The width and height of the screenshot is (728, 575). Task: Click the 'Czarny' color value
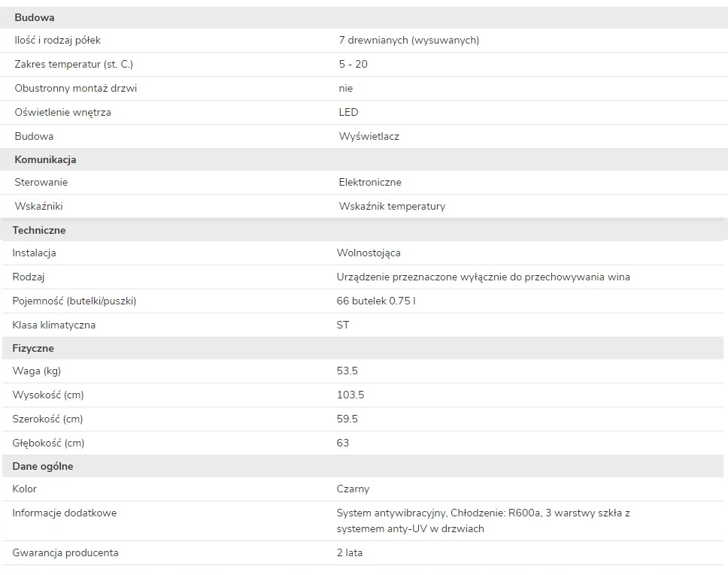pyautogui.click(x=353, y=489)
